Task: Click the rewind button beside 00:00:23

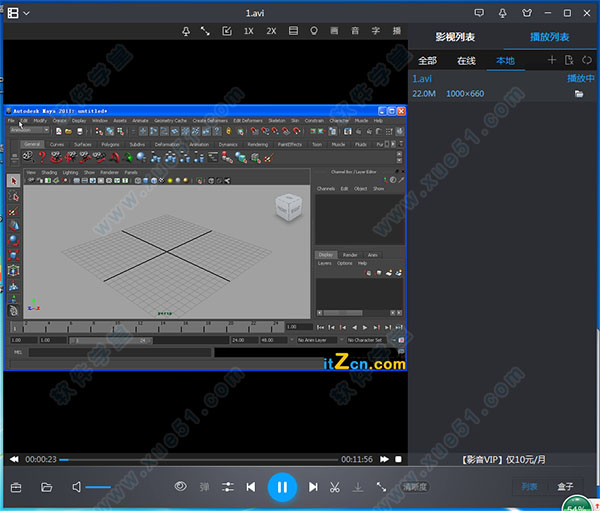Action: [x=14, y=459]
